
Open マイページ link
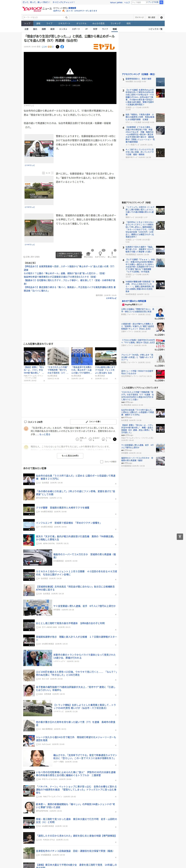(x=139, y=18)
